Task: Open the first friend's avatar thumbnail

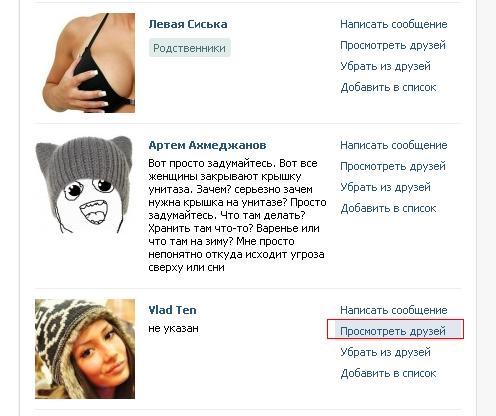Action: [x=89, y=63]
